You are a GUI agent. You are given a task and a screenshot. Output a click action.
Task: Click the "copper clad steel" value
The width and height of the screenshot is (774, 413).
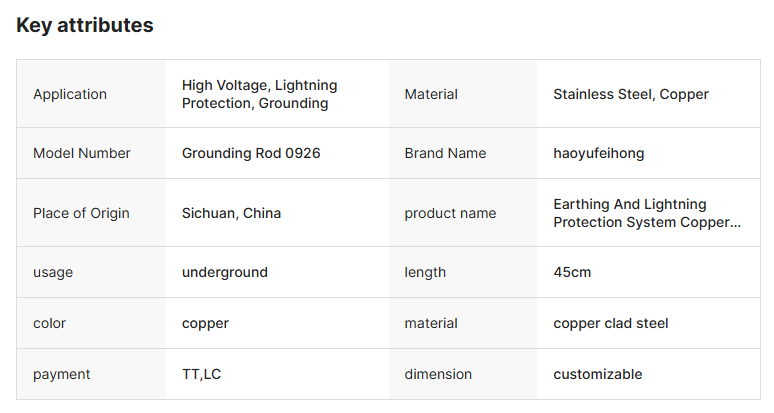(x=611, y=323)
